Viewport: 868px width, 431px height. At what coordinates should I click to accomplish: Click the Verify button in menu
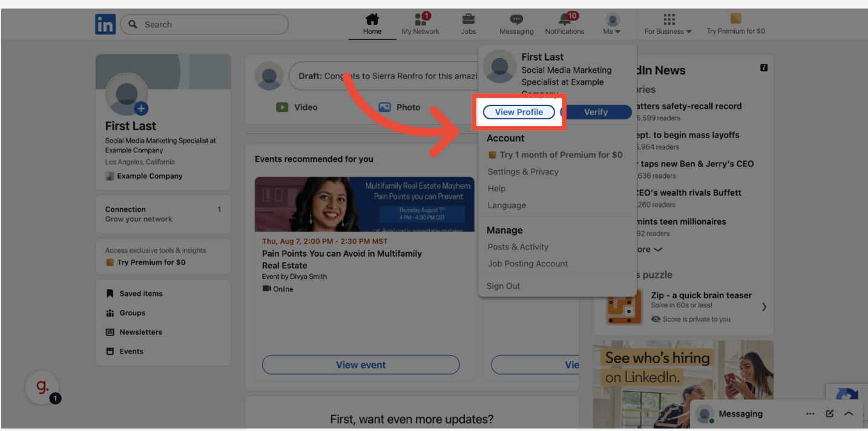coord(596,112)
